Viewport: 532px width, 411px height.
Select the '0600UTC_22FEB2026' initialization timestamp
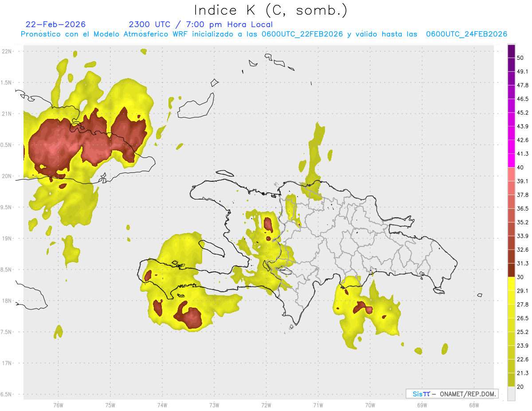click(x=302, y=34)
